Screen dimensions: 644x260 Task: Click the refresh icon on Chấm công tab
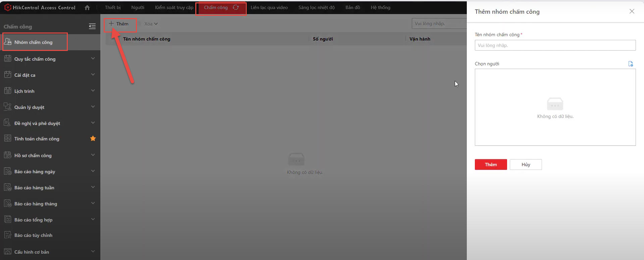236,7
